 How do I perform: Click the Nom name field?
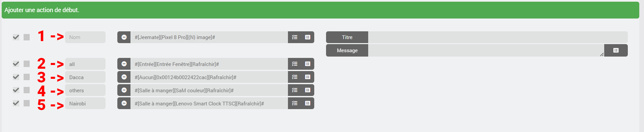85,37
